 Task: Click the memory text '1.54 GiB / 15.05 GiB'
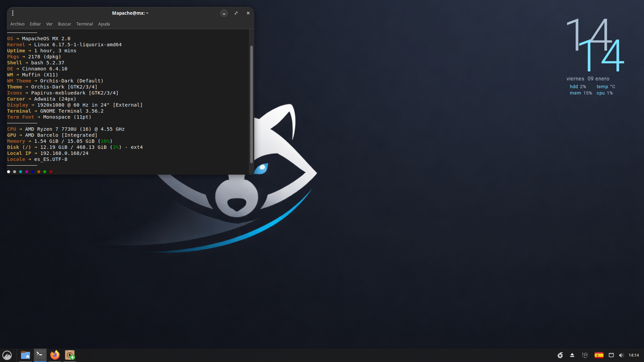(x=64, y=141)
